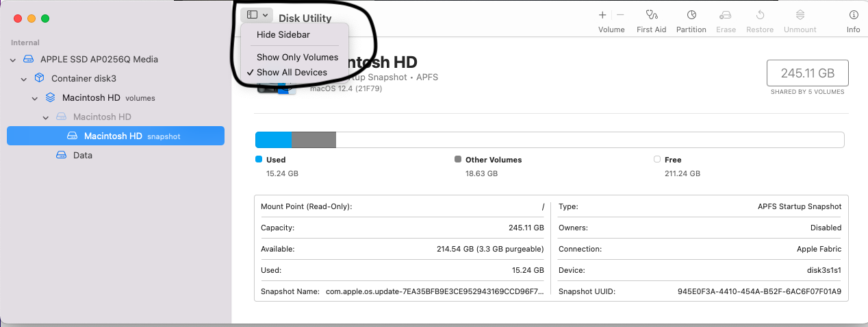This screenshot has height=327, width=868.
Task: Click the disk3s1s1 device value
Action: click(824, 270)
